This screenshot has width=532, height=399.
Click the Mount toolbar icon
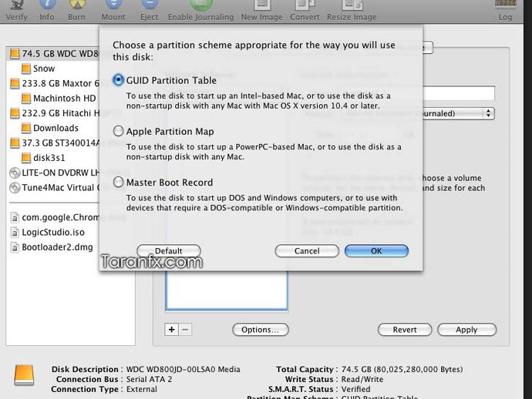tap(113, 5)
